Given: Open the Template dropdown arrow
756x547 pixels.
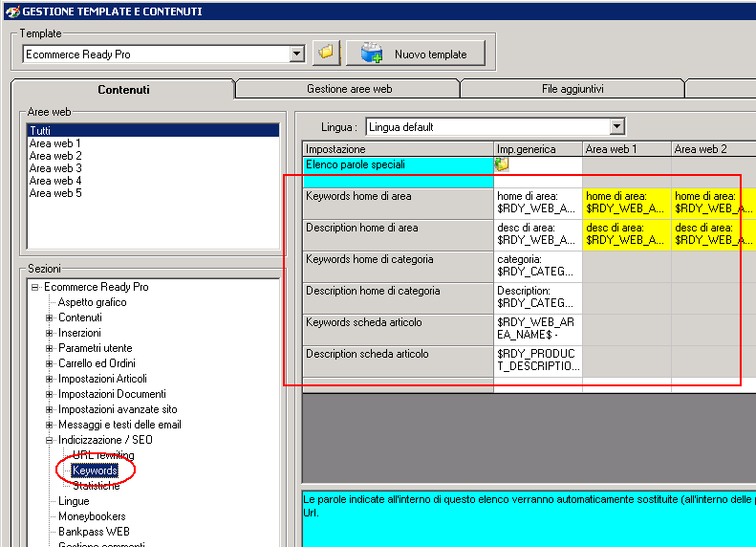Looking at the screenshot, I should pos(297,54).
